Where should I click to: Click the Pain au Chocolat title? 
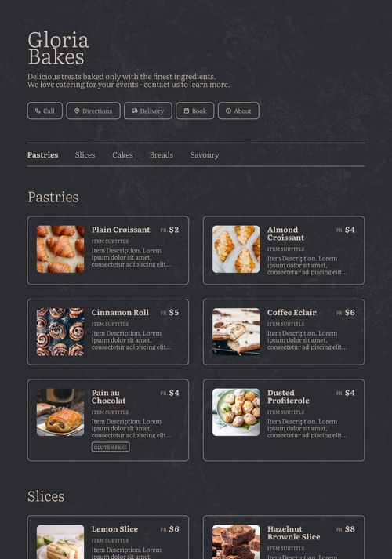click(x=108, y=397)
